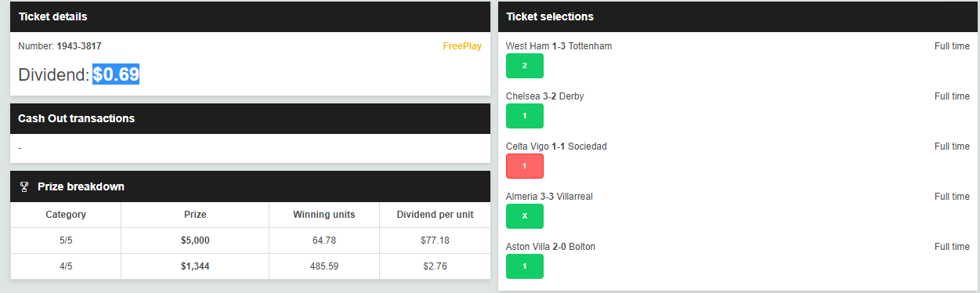Click the Dividend per unit column header
The width and height of the screenshot is (980, 293).
click(435, 215)
